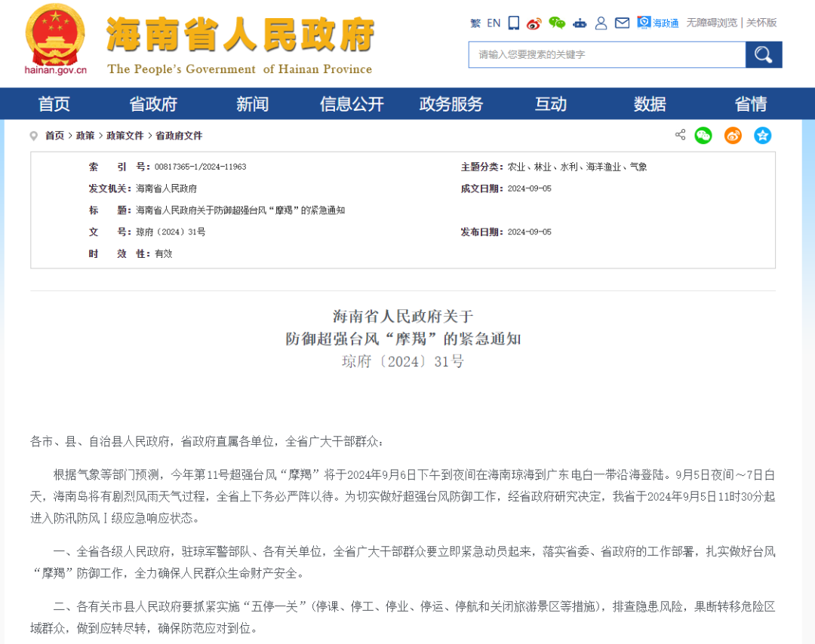Click 政策文件 breadcrumb link

125,136
